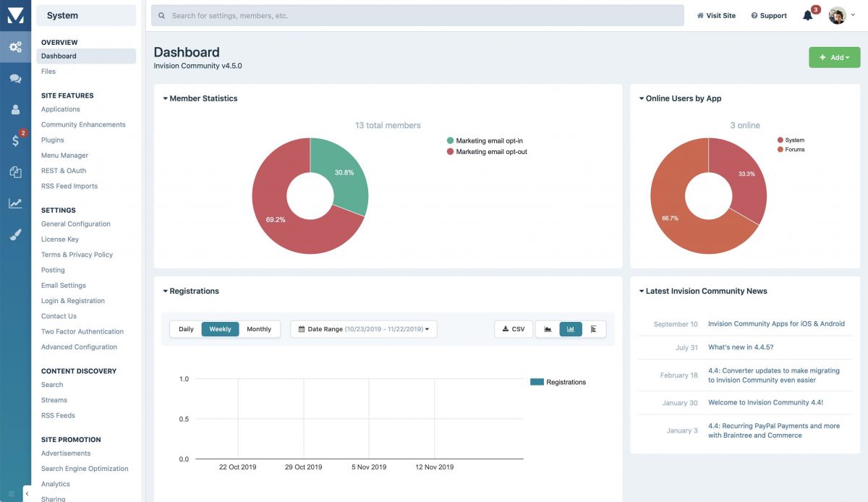Open "What's new in 4.4.5?" news

[x=741, y=347]
